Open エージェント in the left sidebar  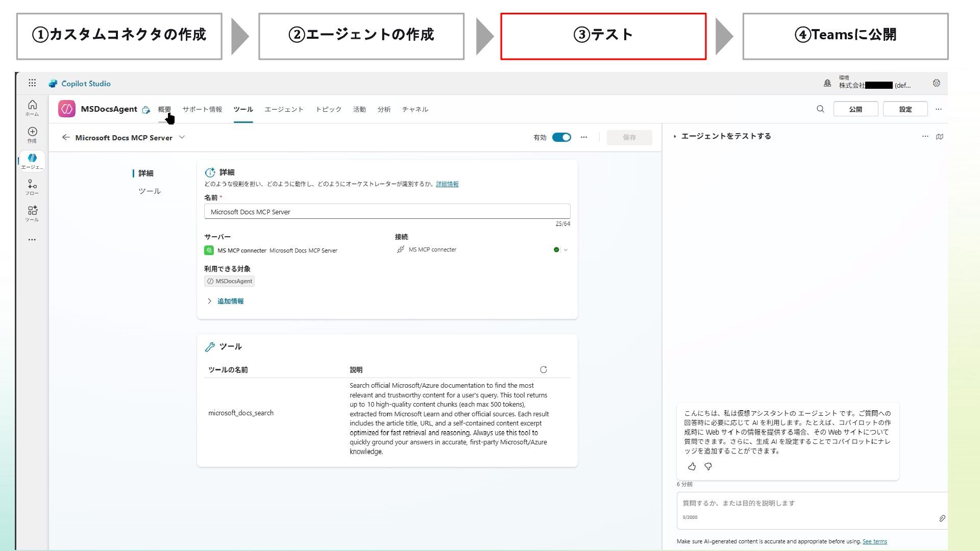[32, 161]
